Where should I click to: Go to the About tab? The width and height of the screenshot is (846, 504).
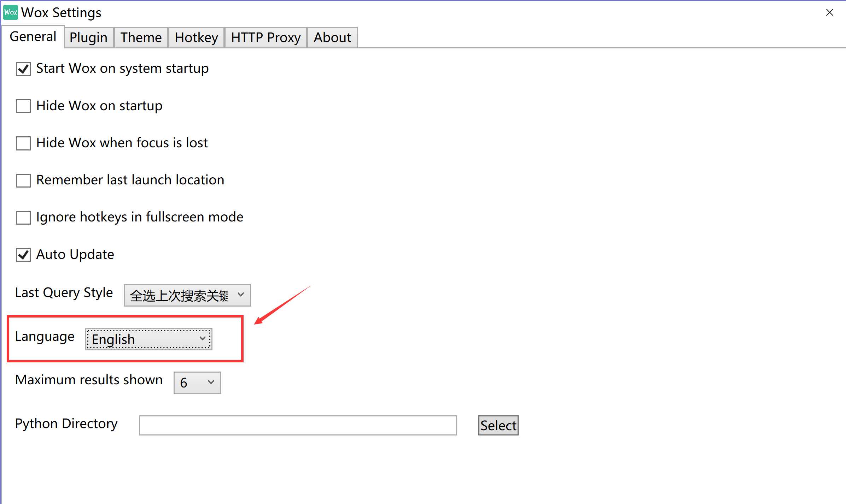tap(332, 37)
